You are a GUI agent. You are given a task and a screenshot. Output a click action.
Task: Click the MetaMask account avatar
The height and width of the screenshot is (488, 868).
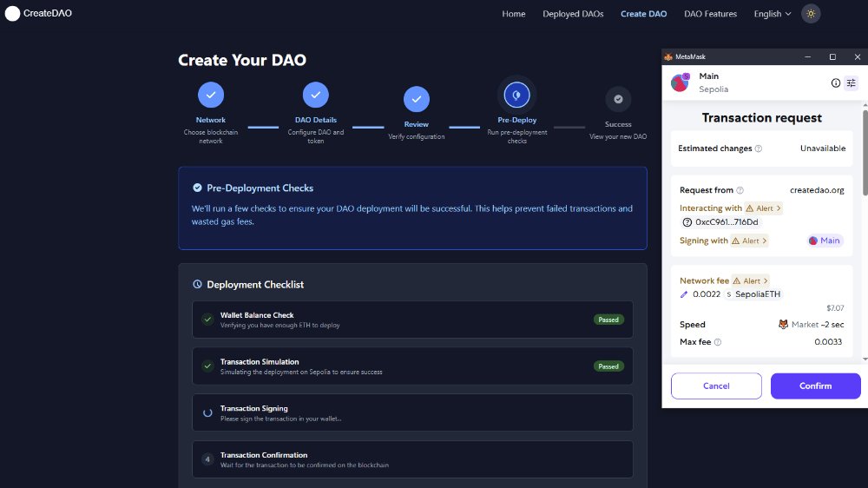tap(681, 82)
